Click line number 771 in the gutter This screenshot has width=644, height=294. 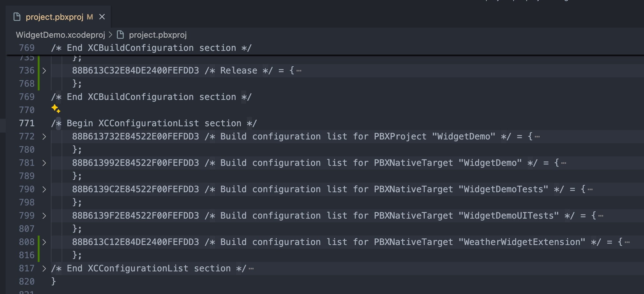point(27,123)
